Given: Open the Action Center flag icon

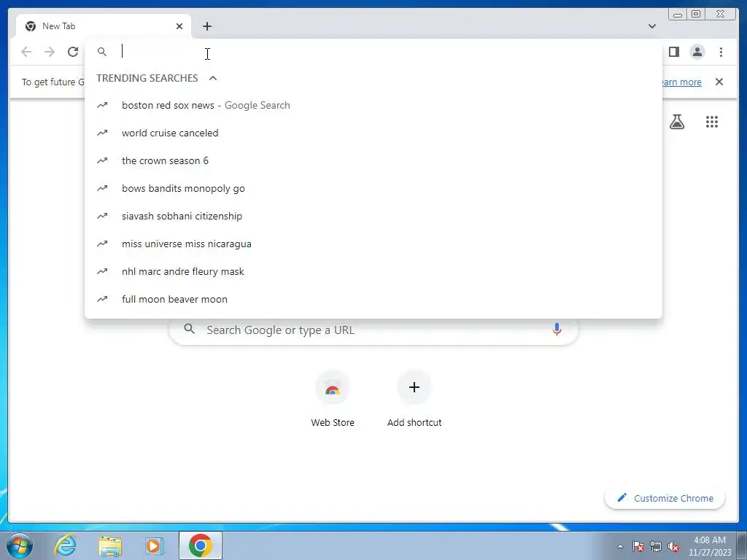Looking at the screenshot, I should pos(638,546).
